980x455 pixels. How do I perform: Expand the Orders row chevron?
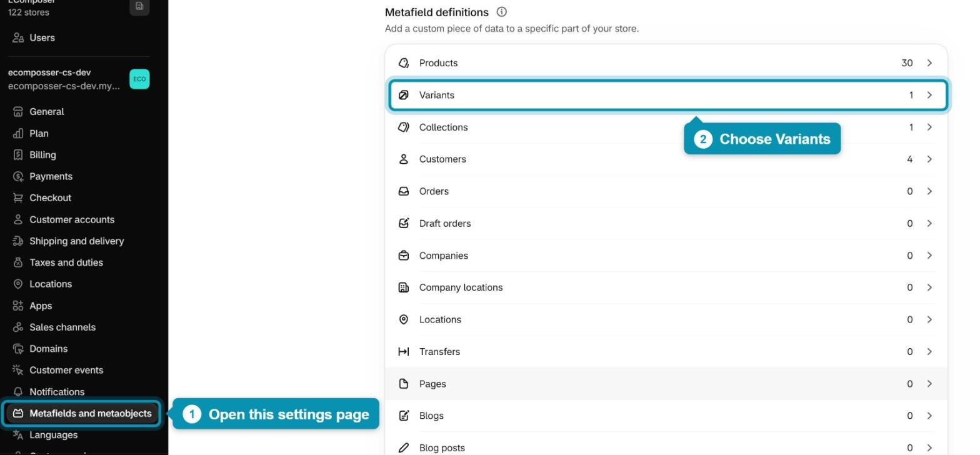(929, 191)
